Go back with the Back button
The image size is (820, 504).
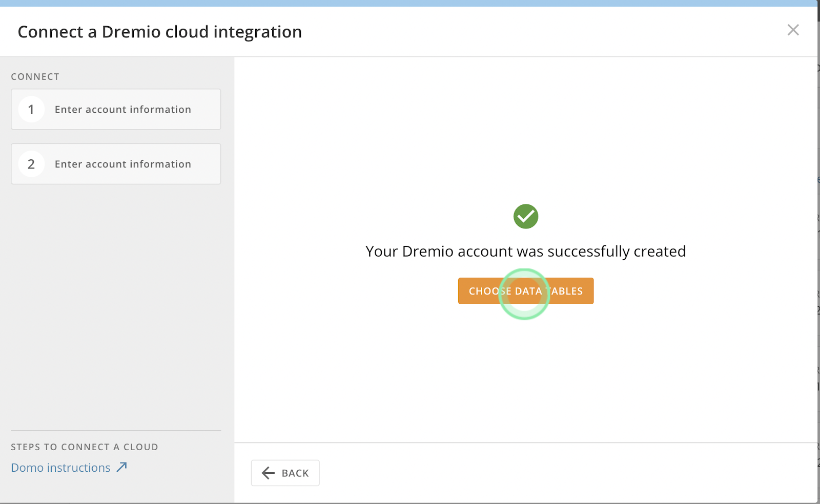click(285, 473)
